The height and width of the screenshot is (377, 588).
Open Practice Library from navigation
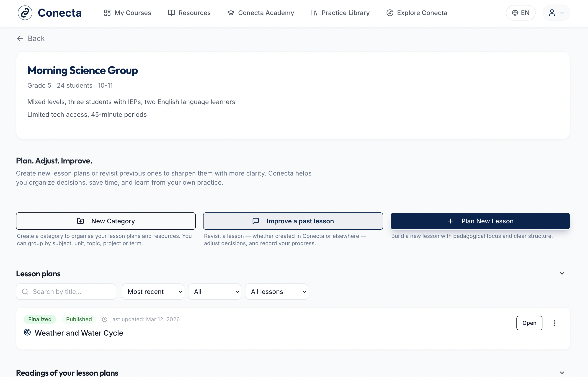(340, 13)
